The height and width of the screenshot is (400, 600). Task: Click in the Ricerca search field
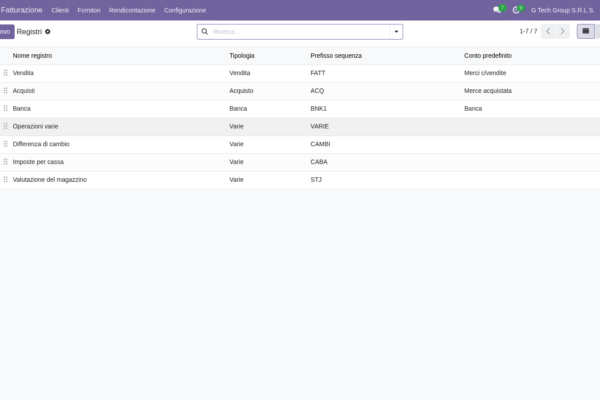[x=300, y=32]
